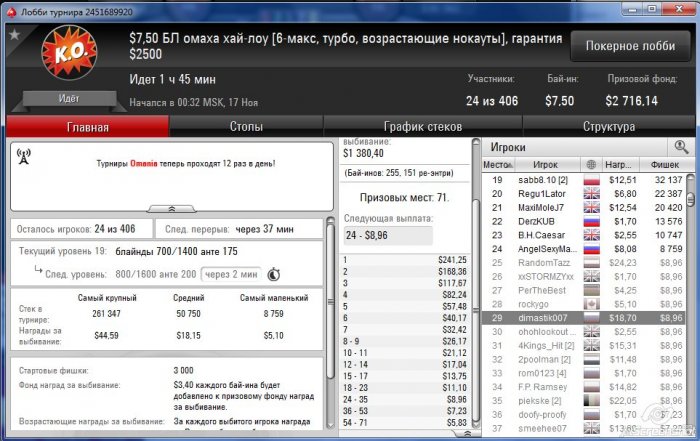This screenshot has height=441, width=700.
Task: Click the Покерное лобби button
Action: click(630, 46)
